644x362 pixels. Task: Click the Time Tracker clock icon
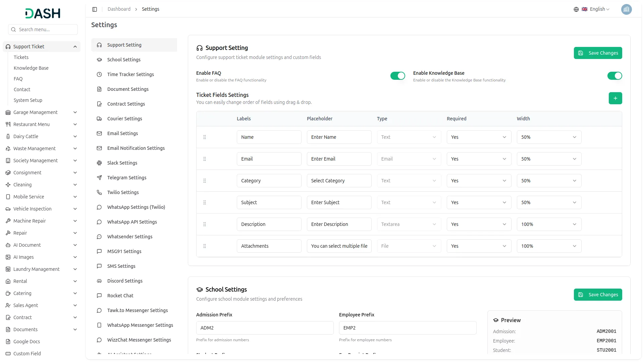(x=99, y=74)
